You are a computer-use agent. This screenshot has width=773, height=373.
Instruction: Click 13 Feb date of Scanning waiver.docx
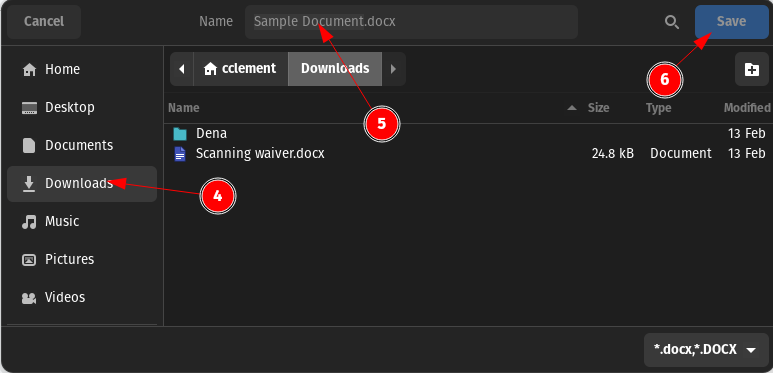(x=746, y=154)
